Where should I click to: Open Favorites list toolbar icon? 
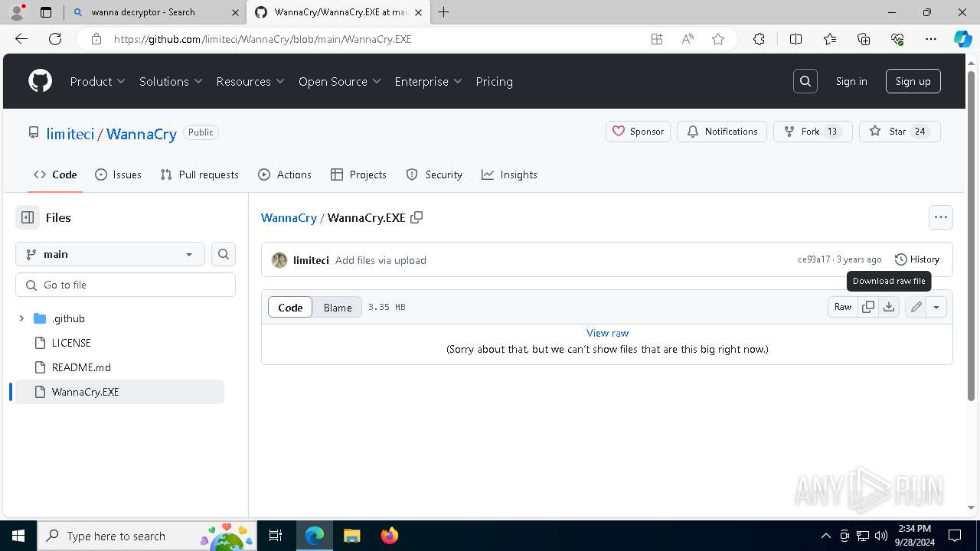830,39
